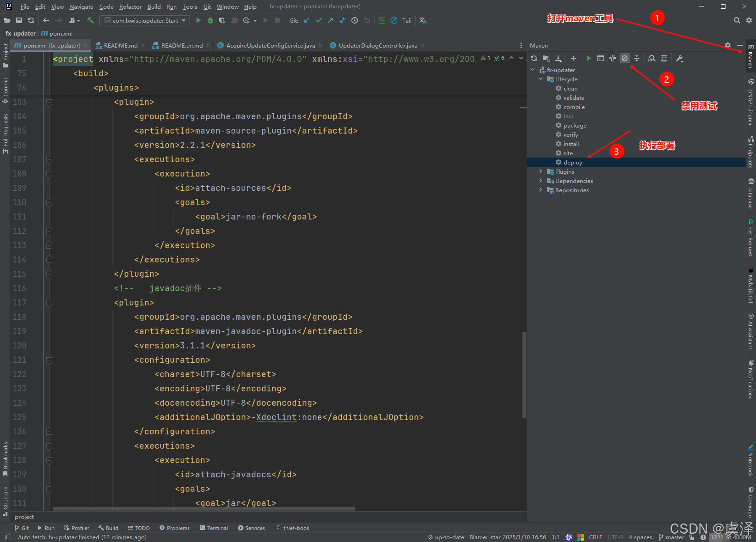Open the Services tool window
Screen dimensions: 756x542
[252, 528]
